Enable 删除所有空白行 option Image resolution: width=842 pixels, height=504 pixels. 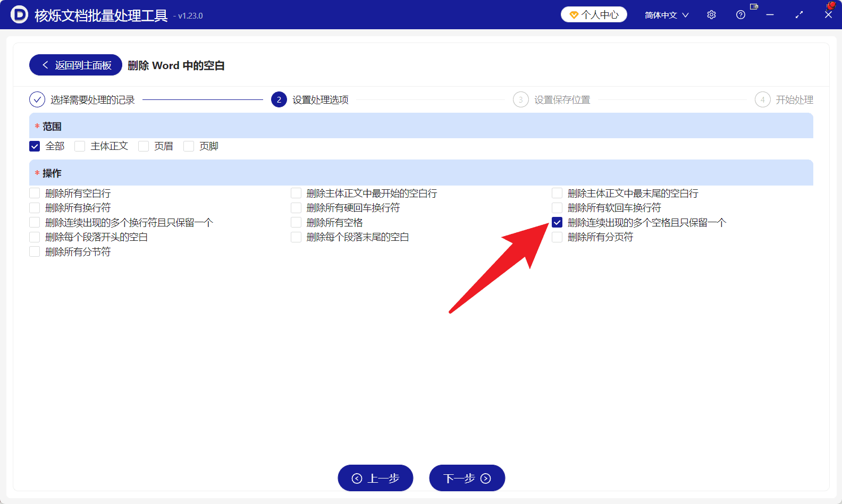(x=35, y=193)
